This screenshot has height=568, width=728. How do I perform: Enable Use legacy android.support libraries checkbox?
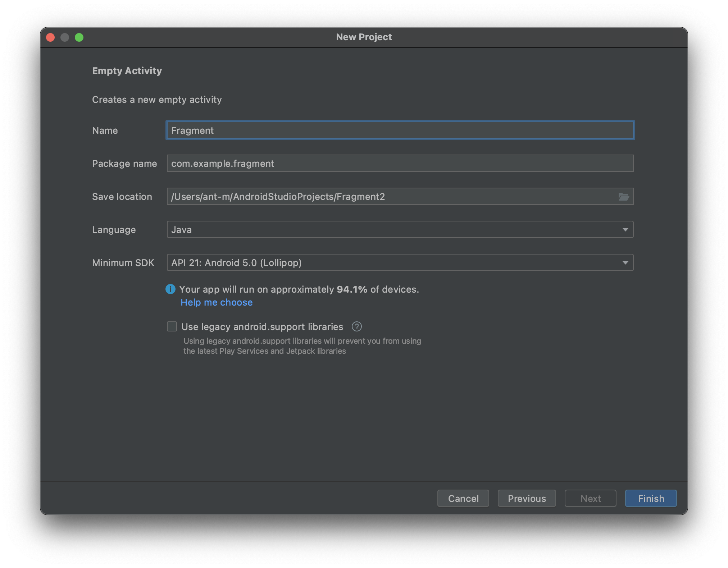[x=172, y=326]
